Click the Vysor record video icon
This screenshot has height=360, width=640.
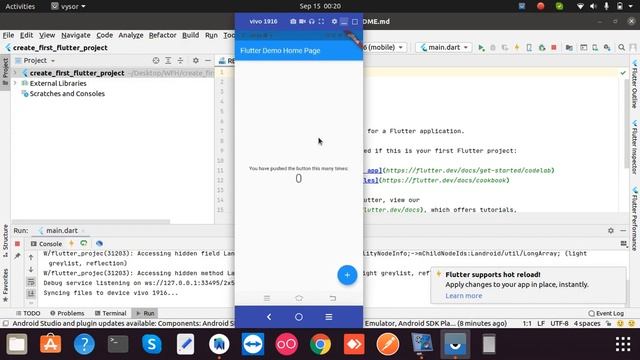(x=302, y=21)
